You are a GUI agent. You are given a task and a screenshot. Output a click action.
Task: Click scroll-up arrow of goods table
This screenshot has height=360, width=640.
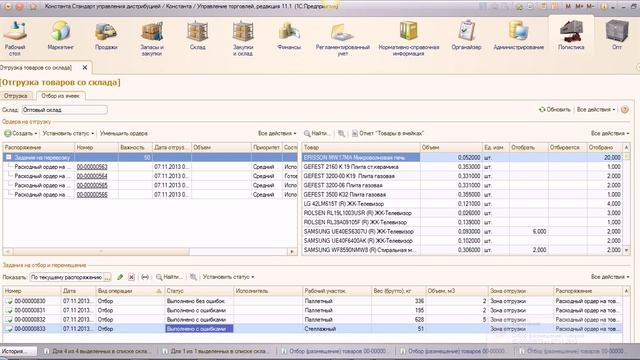tap(627, 147)
